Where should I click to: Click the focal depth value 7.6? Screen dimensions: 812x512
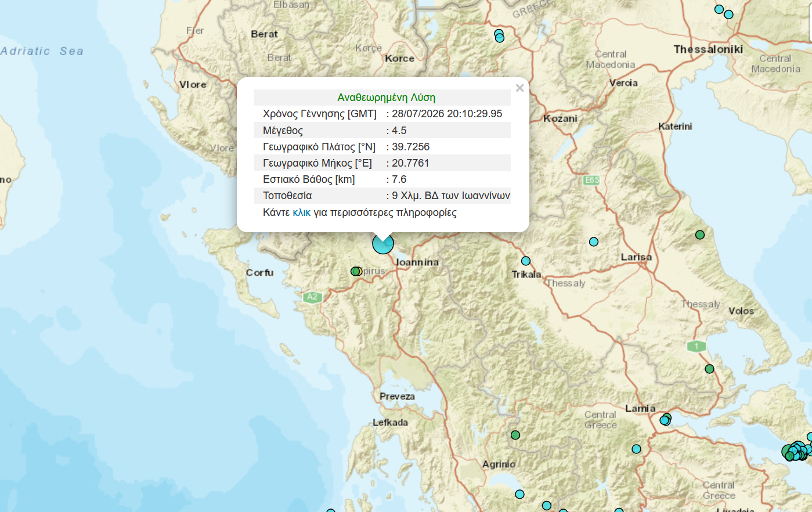tap(399, 179)
